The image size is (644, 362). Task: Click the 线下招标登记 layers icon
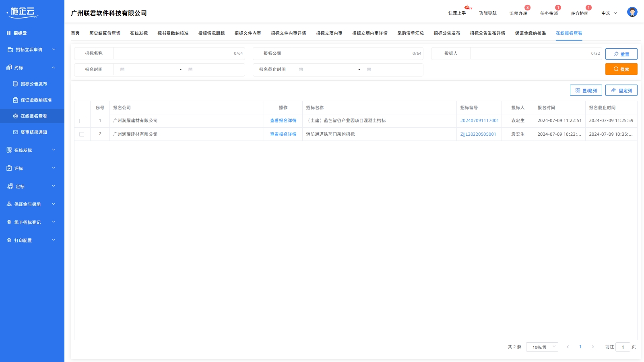9,222
